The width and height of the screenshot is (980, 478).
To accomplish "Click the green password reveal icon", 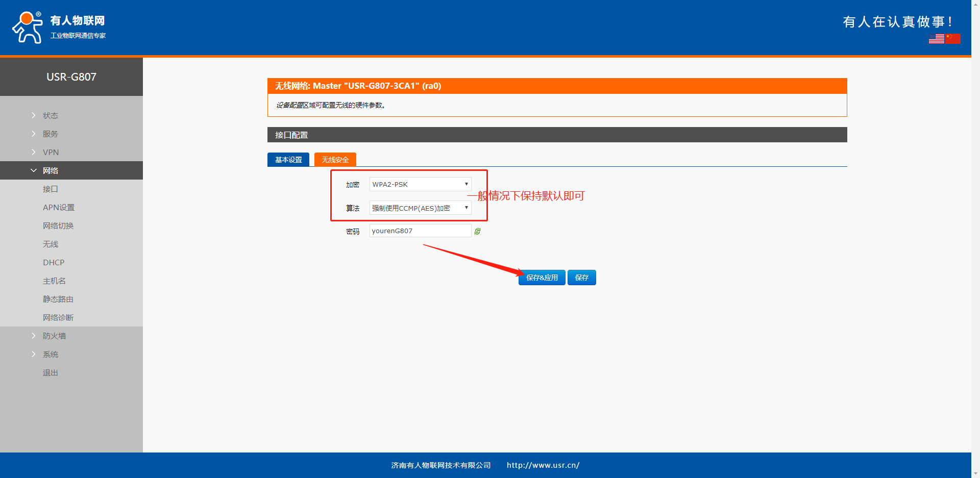I will point(477,232).
